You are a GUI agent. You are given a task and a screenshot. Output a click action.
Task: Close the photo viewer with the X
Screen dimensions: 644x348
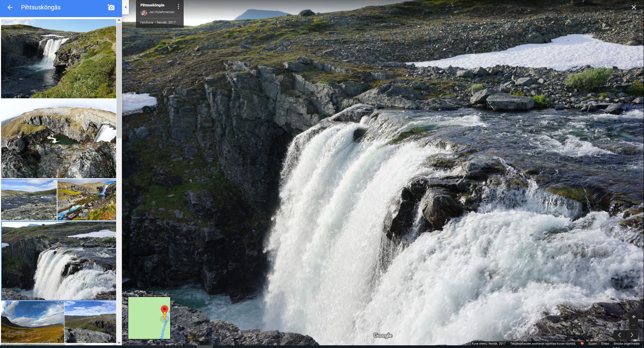634,7
